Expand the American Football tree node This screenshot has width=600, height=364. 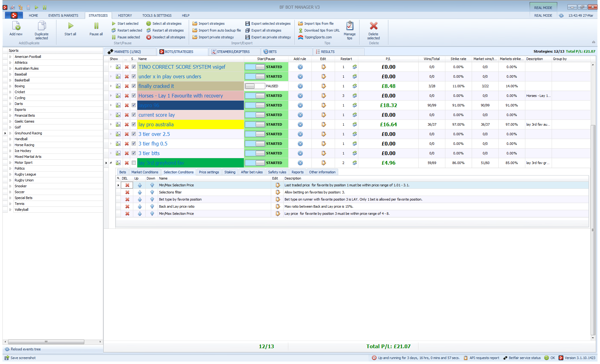(x=10, y=57)
